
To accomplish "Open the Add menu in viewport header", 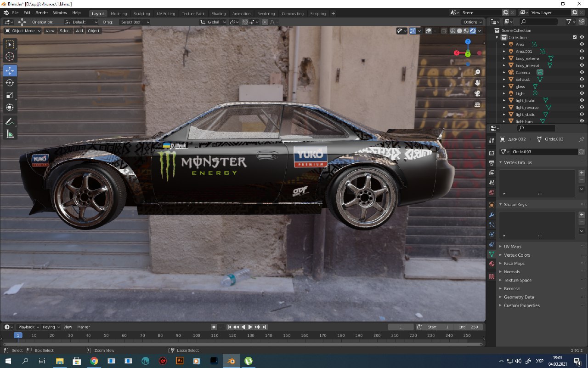I will [x=79, y=31].
